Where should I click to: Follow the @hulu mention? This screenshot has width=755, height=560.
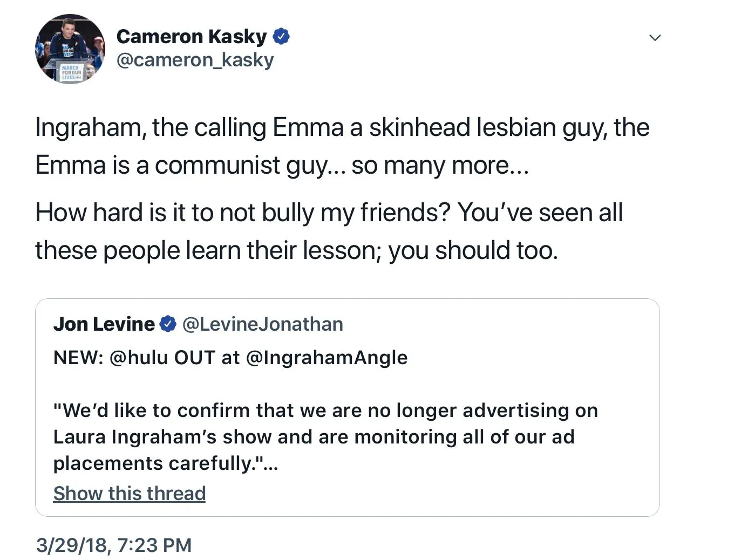point(139,357)
